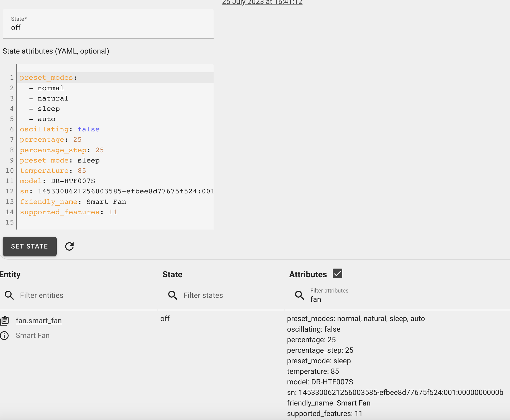Click the off state in the entity table

pyautogui.click(x=165, y=318)
